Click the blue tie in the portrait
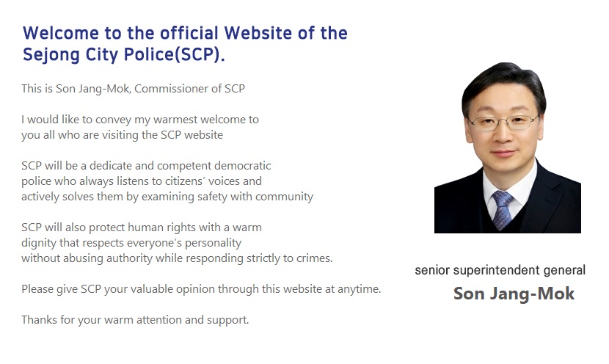 coord(502,210)
